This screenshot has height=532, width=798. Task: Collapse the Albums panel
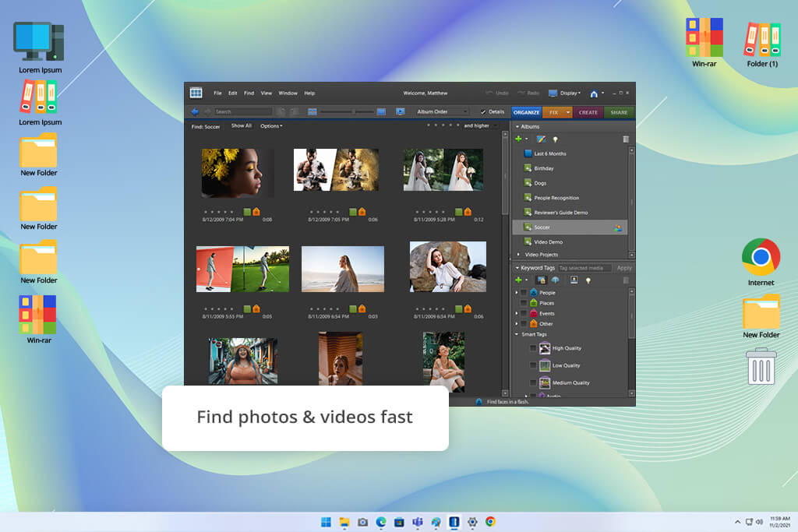click(x=517, y=127)
